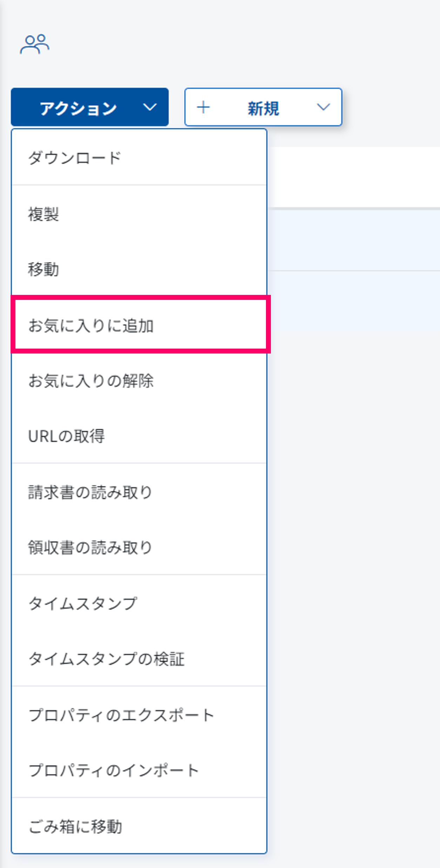Click the 新規 button label

[263, 108]
